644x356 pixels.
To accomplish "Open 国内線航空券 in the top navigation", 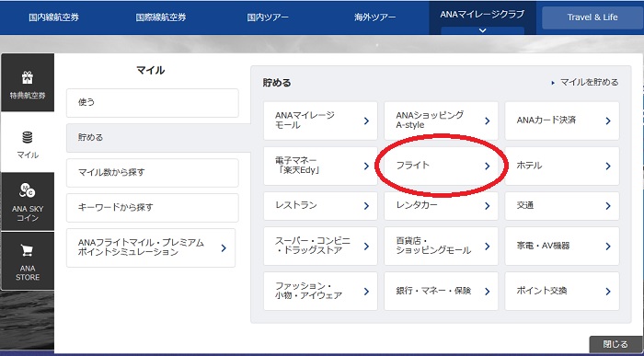I will 53,17.
